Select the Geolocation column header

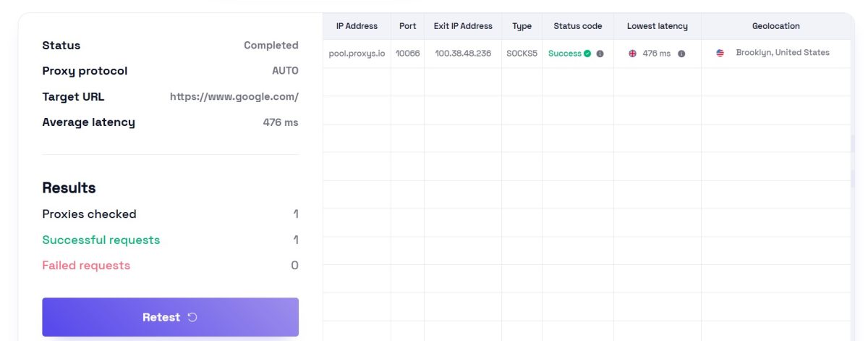point(775,26)
